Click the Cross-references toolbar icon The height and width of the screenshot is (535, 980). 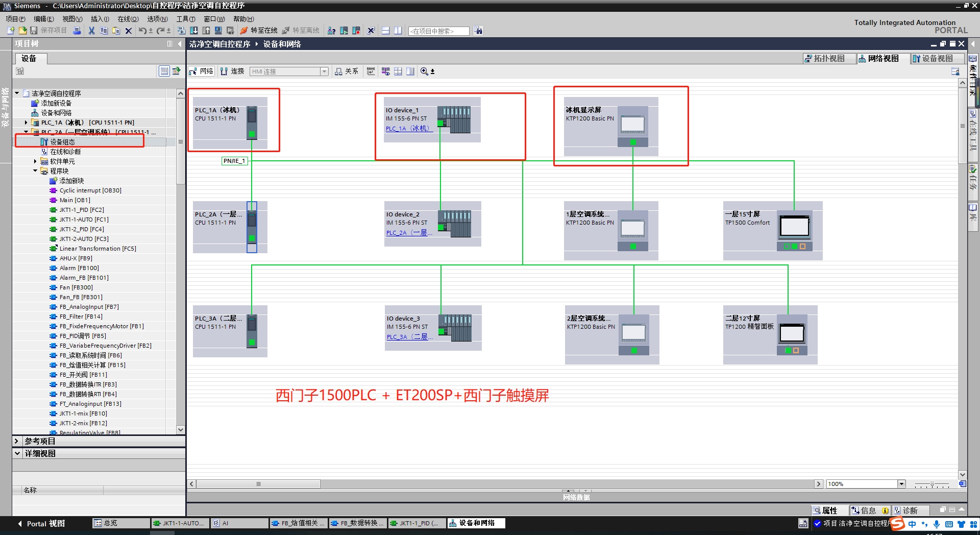[371, 31]
